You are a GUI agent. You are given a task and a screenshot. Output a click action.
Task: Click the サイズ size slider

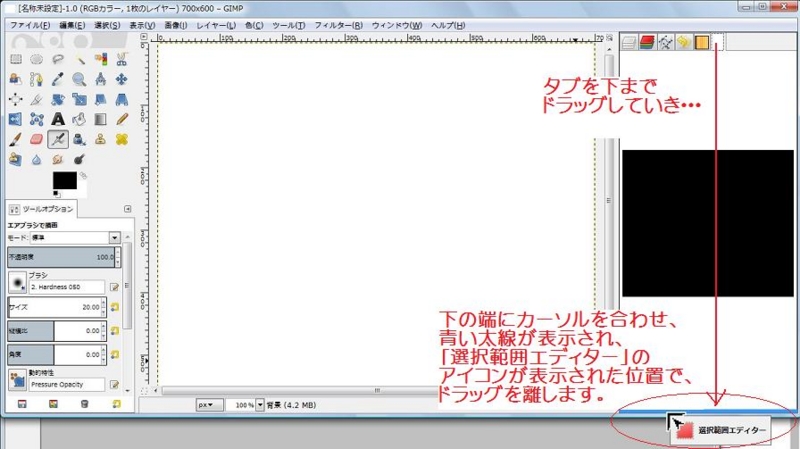coord(54,307)
